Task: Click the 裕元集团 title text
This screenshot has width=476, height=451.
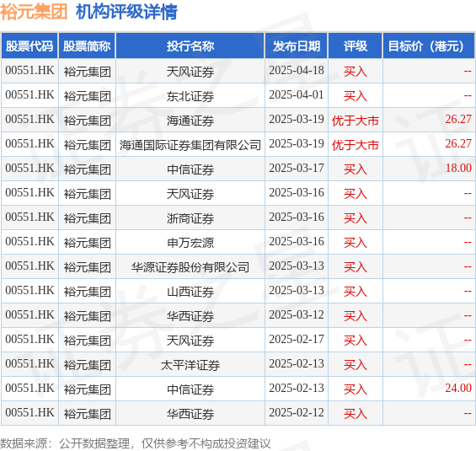Action: pyautogui.click(x=34, y=12)
